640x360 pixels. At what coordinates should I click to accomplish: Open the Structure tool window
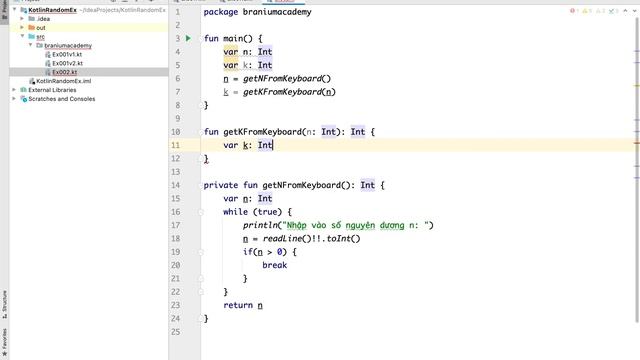click(4, 304)
